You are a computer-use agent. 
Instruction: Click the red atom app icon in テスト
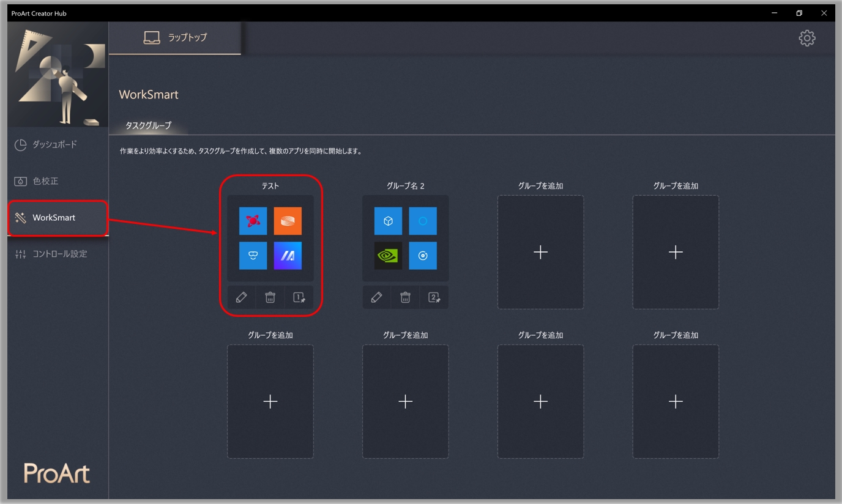[x=253, y=221]
